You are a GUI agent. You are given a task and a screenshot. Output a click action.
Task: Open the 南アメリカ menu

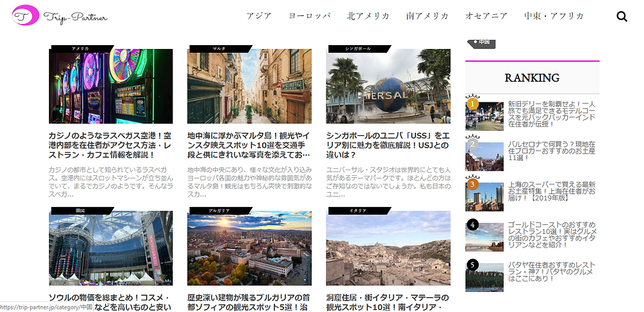pos(427,16)
